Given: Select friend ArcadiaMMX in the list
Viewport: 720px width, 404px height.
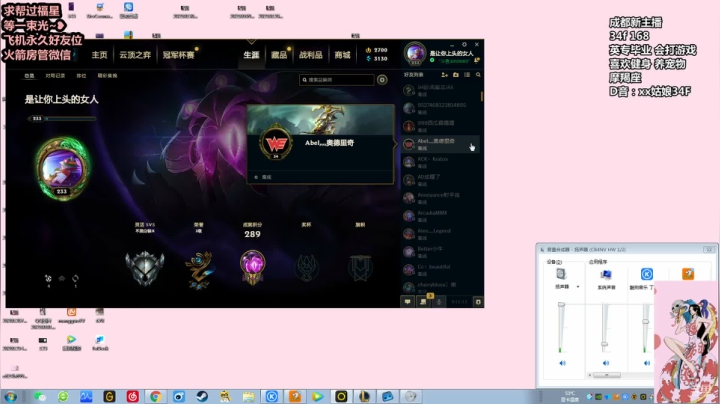Looking at the screenshot, I should pos(440,216).
